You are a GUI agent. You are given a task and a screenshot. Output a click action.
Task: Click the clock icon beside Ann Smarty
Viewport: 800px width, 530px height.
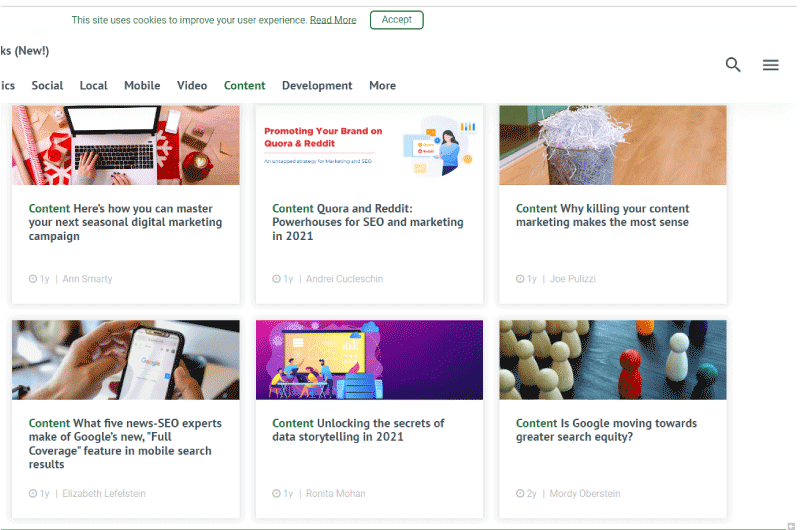tap(33, 279)
